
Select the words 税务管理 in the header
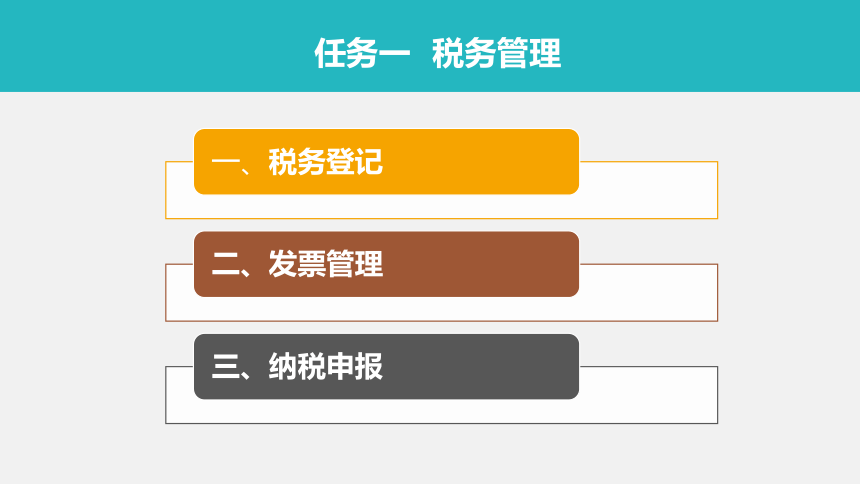[496, 53]
